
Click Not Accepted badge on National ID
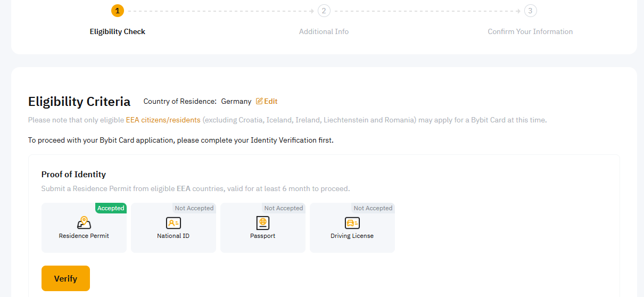(x=194, y=208)
